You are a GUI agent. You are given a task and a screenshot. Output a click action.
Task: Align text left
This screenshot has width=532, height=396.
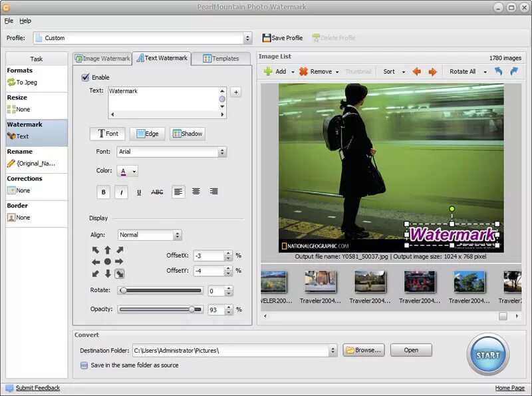tap(178, 192)
